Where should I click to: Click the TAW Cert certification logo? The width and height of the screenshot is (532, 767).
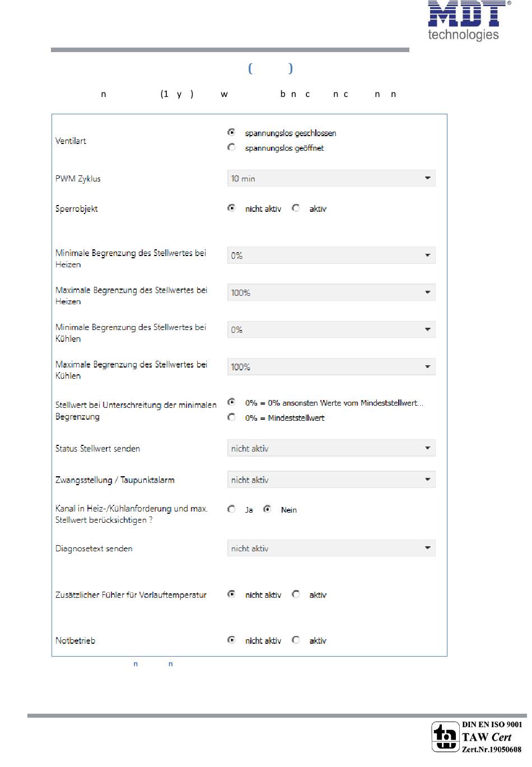[x=477, y=737]
